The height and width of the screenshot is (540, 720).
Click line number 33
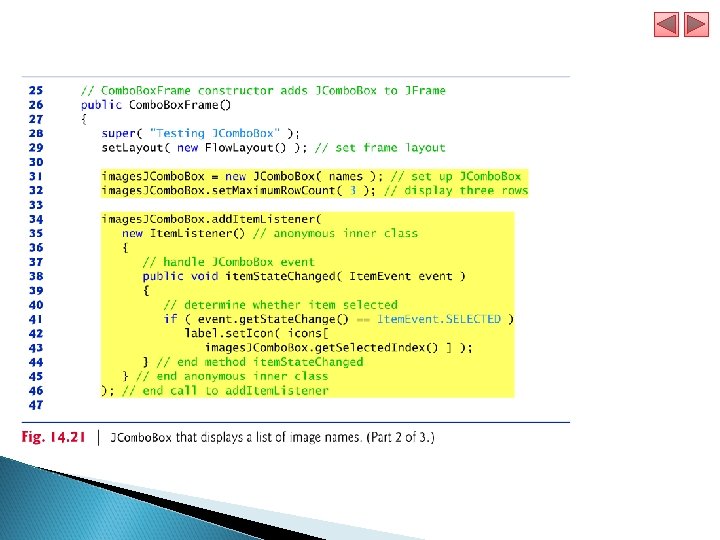(x=36, y=205)
